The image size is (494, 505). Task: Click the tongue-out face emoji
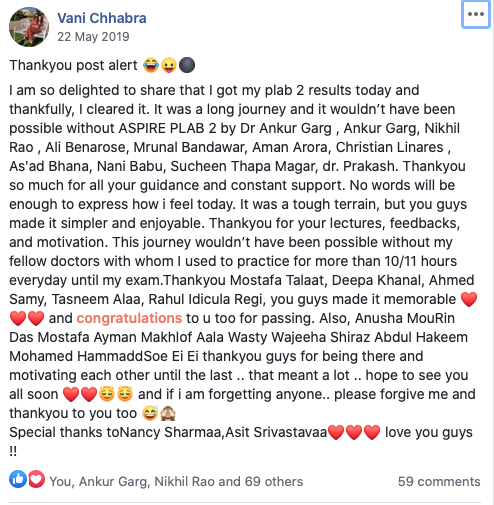(x=169, y=65)
